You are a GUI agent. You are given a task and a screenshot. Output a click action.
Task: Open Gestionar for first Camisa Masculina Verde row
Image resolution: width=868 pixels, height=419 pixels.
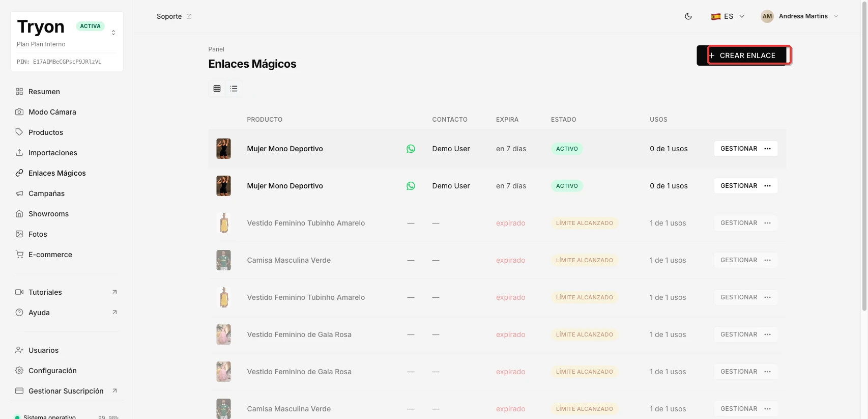click(745, 260)
